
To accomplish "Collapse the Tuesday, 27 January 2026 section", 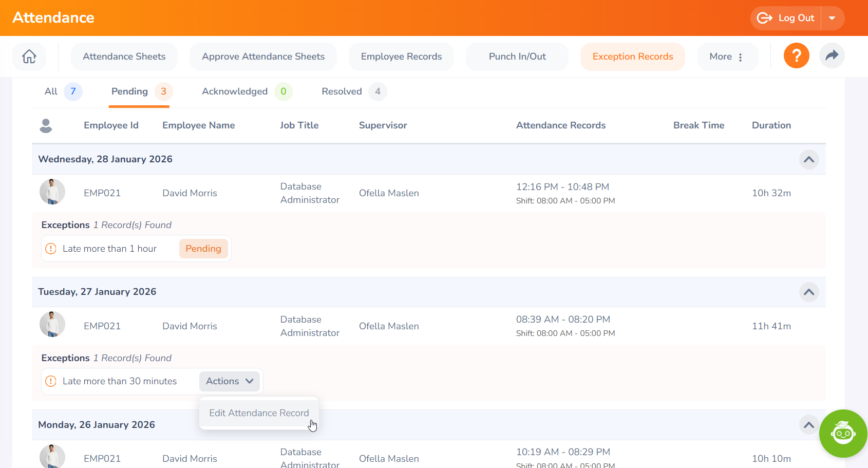I will 808,292.
